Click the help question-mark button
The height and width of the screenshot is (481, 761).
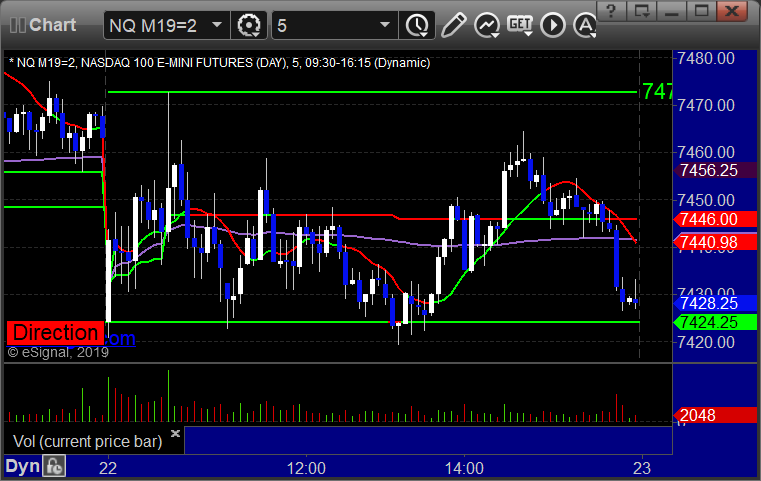(x=611, y=11)
